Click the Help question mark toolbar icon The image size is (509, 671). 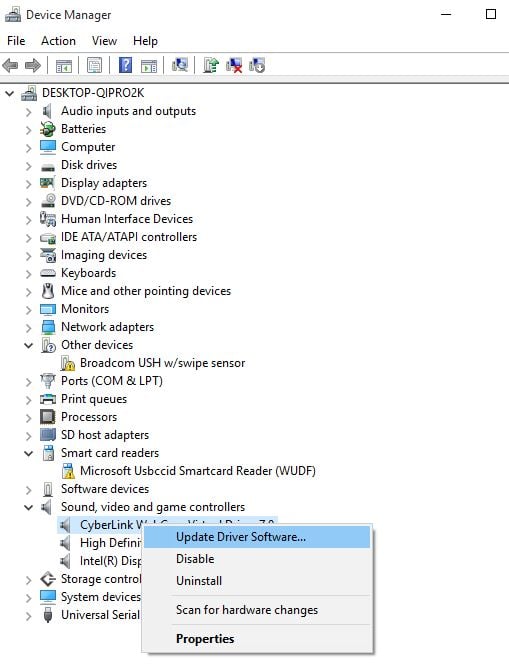tap(125, 65)
